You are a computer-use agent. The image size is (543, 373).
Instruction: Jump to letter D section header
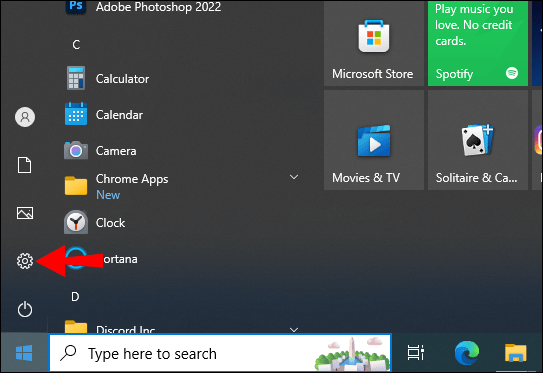tap(75, 297)
